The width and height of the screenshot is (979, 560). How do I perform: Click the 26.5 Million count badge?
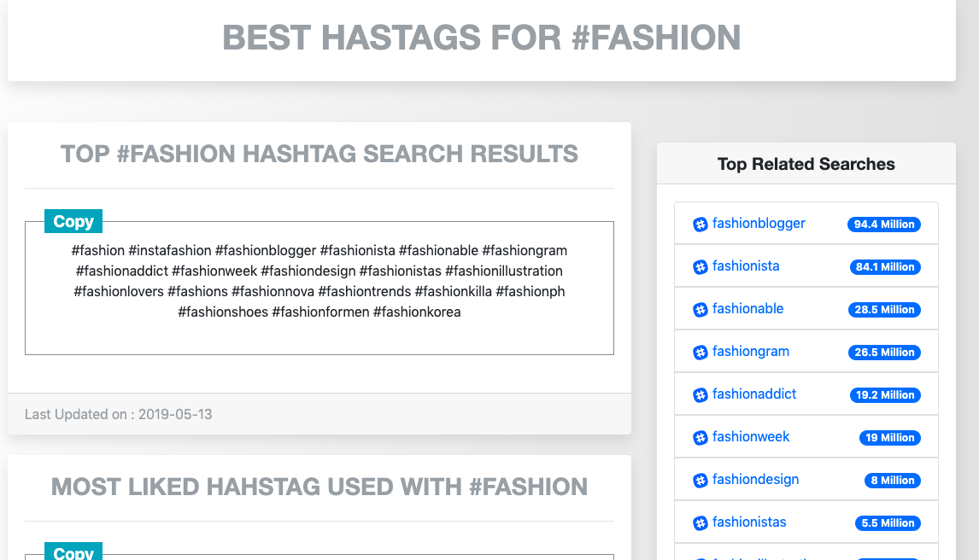[x=884, y=353]
